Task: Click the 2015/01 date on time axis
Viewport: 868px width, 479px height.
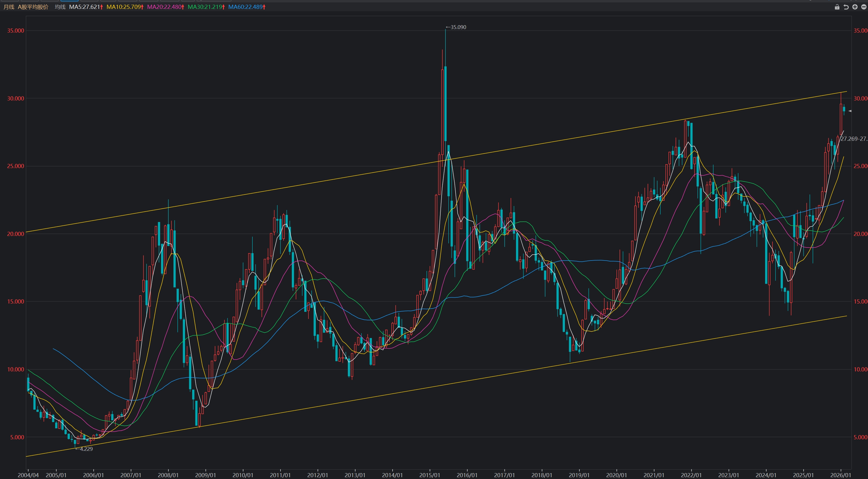Action: coord(430,475)
